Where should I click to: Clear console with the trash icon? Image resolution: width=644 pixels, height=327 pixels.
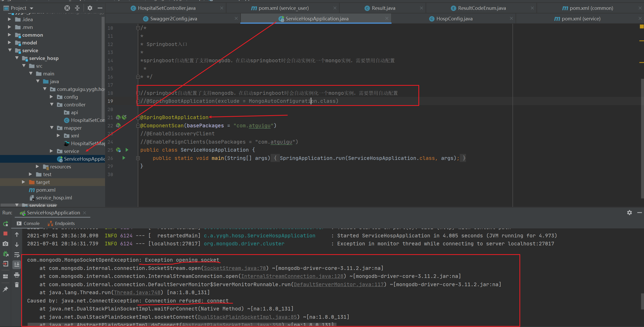(17, 285)
